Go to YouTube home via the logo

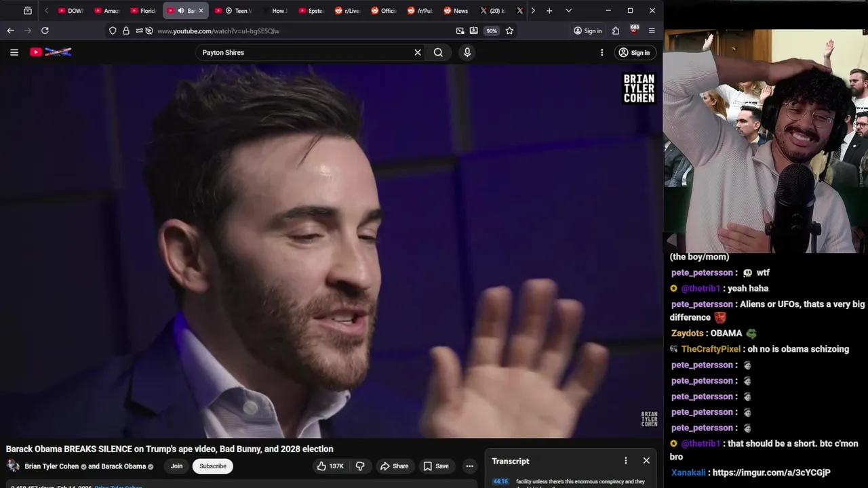51,52
